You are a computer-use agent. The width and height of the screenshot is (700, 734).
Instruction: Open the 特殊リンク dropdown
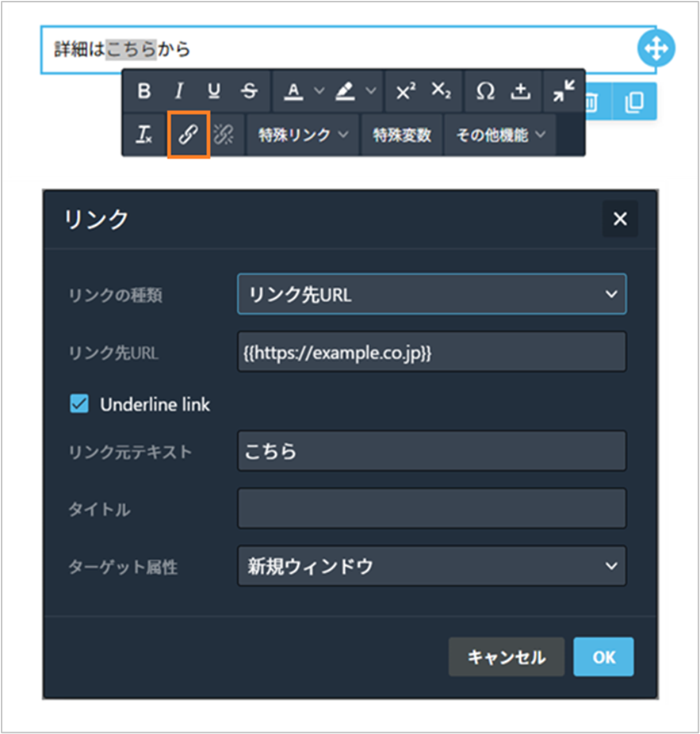tap(303, 135)
